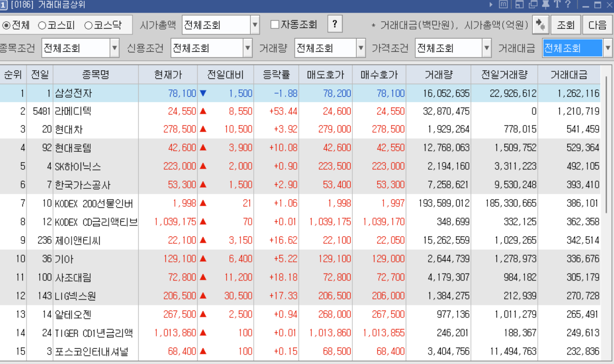
Task: Close the 거래대금상위 window
Action: (609, 5)
